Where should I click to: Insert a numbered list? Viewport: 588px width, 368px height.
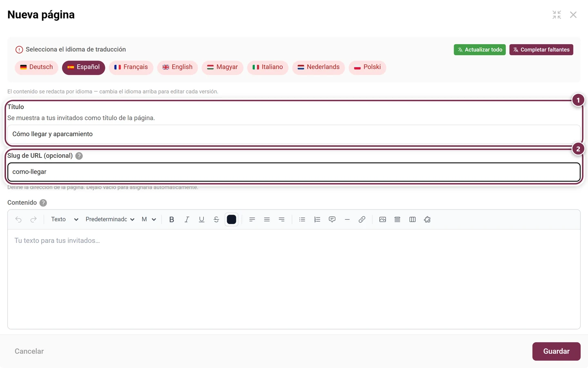pos(317,220)
